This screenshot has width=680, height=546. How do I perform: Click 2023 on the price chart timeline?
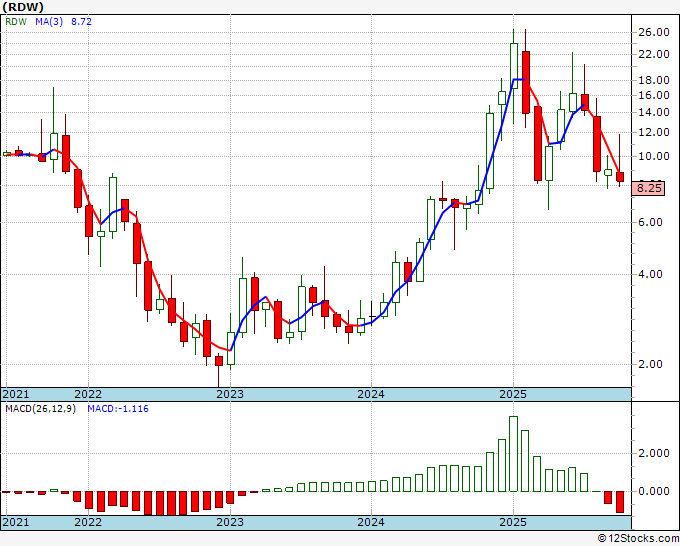230,394
